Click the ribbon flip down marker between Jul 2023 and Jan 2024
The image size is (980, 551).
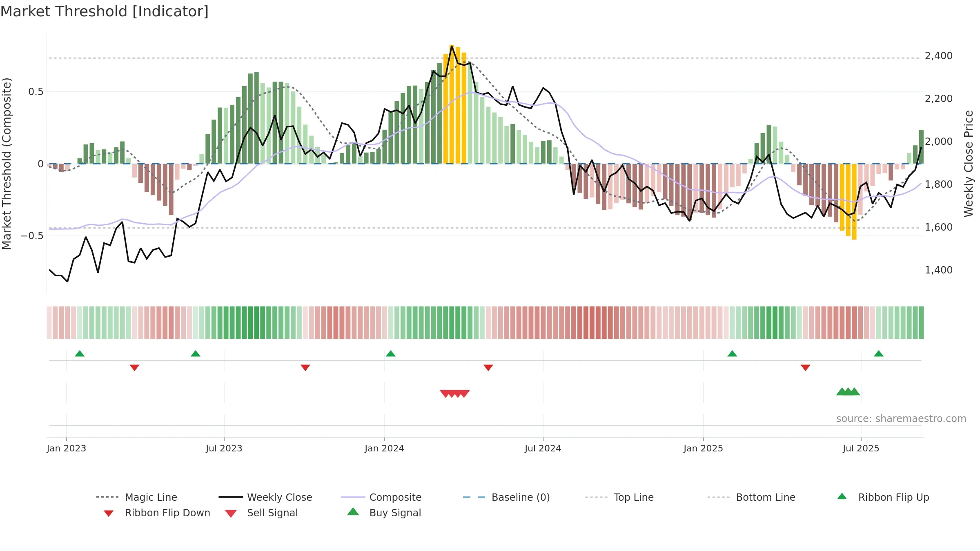pos(305,368)
